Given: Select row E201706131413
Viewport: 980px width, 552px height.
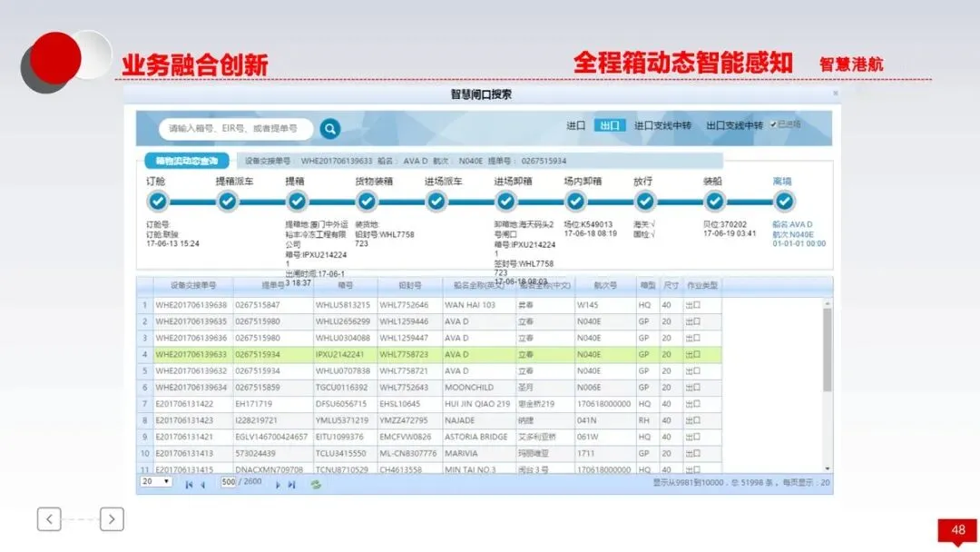Looking at the screenshot, I should pyautogui.click(x=429, y=453).
